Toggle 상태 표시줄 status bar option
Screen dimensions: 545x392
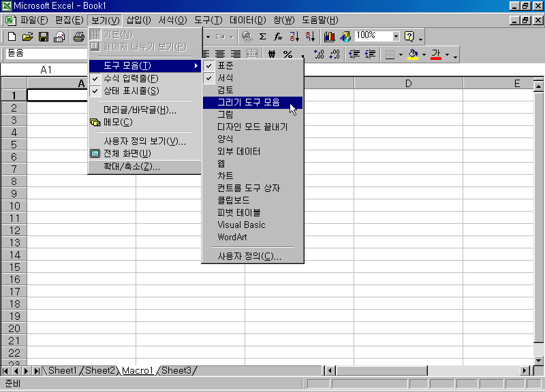point(144,91)
